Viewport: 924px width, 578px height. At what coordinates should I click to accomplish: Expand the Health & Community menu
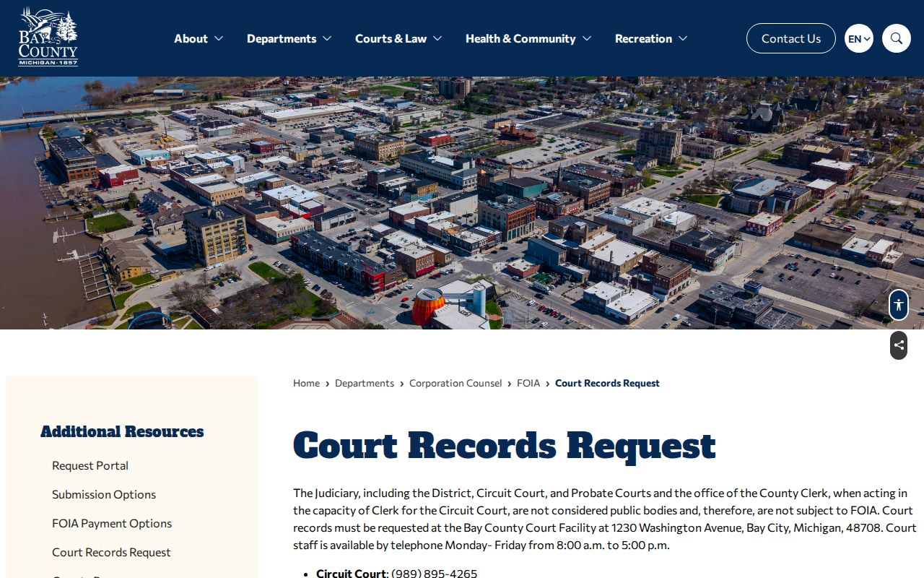[x=528, y=38]
